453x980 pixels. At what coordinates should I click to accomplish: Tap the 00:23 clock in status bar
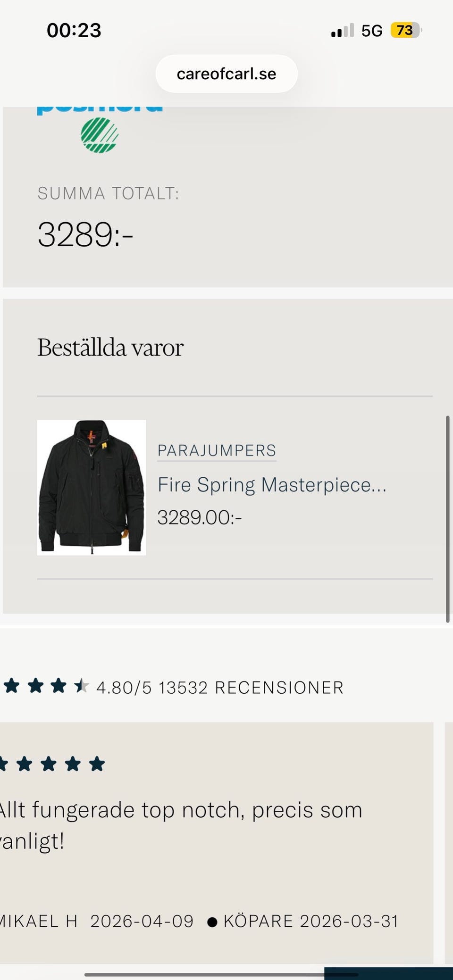74,31
